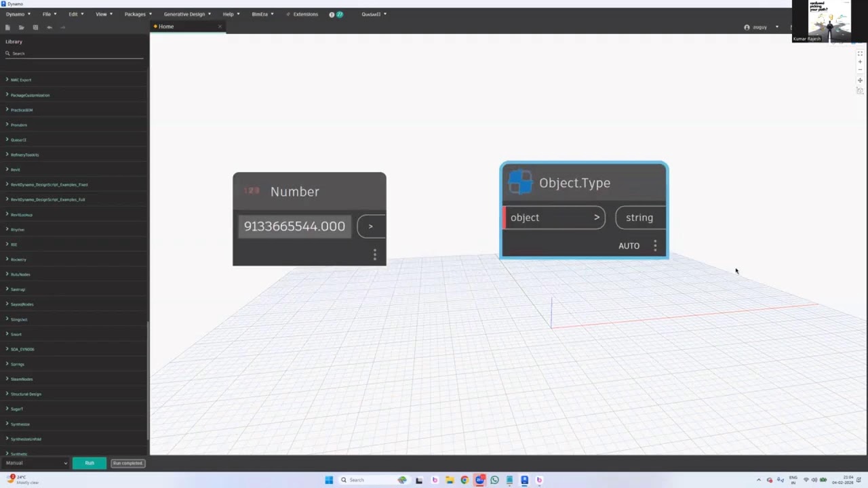Screen dimensions: 868x488
Task: Click the Number node 123 icon
Action: pos(252,191)
